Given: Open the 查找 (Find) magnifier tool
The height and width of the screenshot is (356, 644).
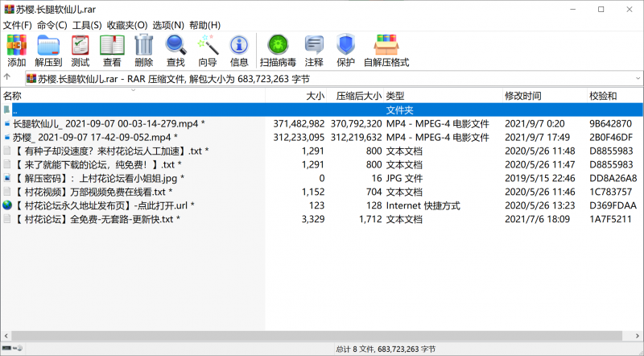Looking at the screenshot, I should 175,50.
